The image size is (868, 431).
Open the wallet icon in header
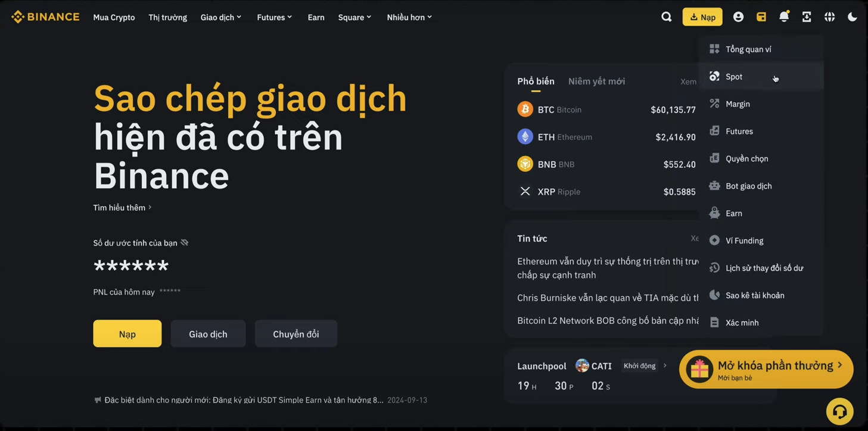coord(761,17)
